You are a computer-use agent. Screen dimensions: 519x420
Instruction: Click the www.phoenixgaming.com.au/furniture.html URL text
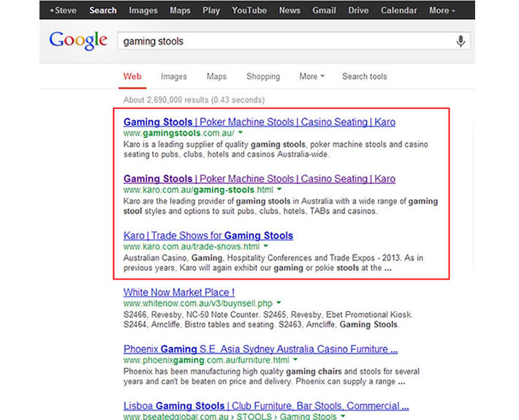(x=206, y=360)
